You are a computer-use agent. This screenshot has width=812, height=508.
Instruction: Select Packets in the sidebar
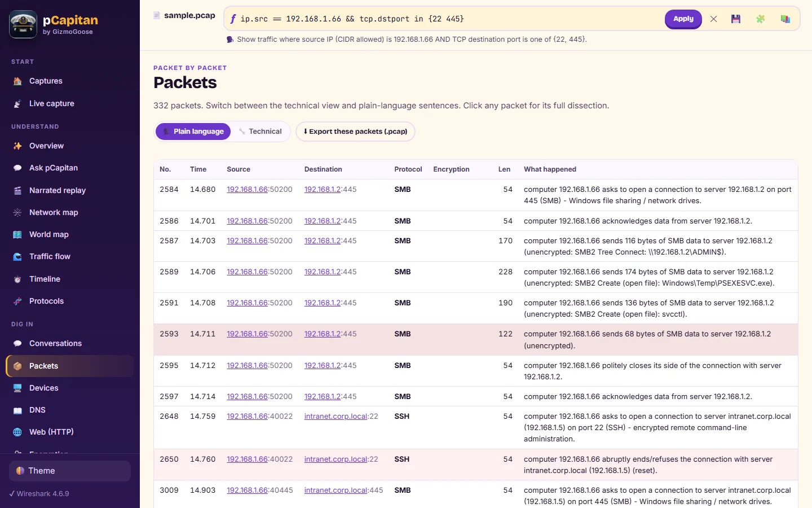coord(70,366)
